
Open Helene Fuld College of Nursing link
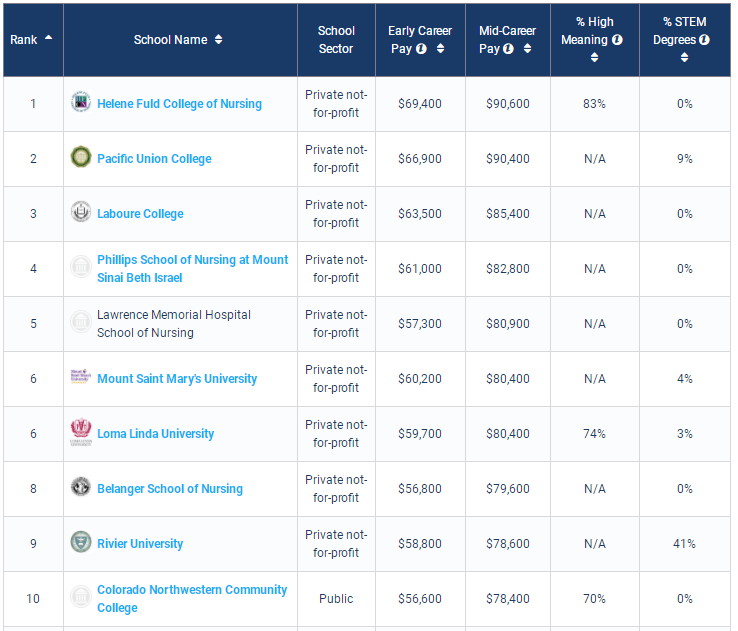click(179, 104)
